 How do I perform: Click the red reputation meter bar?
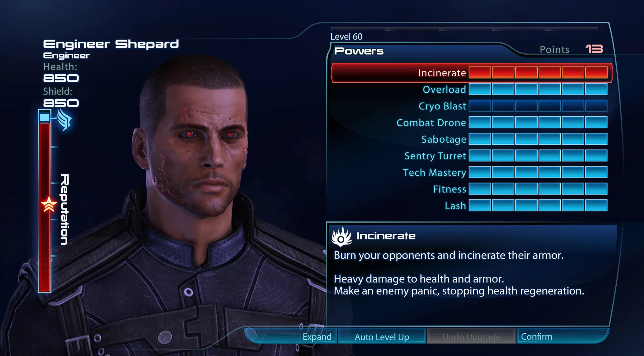(x=45, y=207)
